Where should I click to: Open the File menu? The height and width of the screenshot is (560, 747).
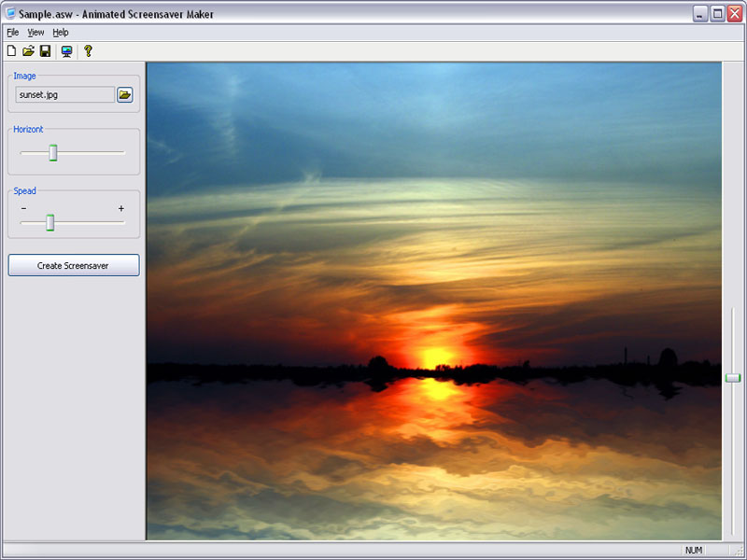(13, 33)
